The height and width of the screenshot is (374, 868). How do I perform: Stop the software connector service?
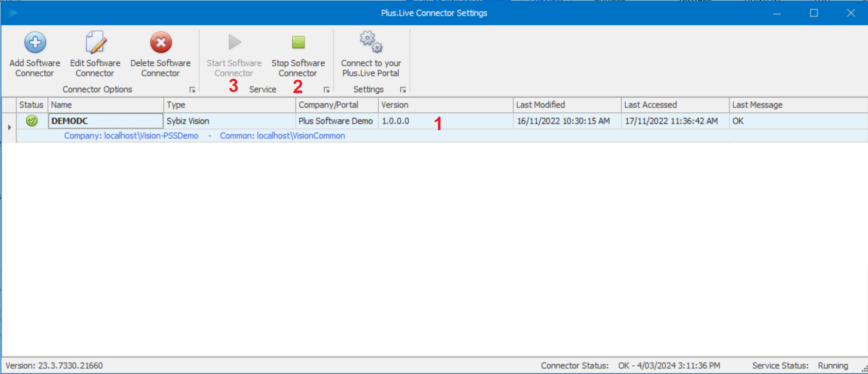tap(298, 55)
